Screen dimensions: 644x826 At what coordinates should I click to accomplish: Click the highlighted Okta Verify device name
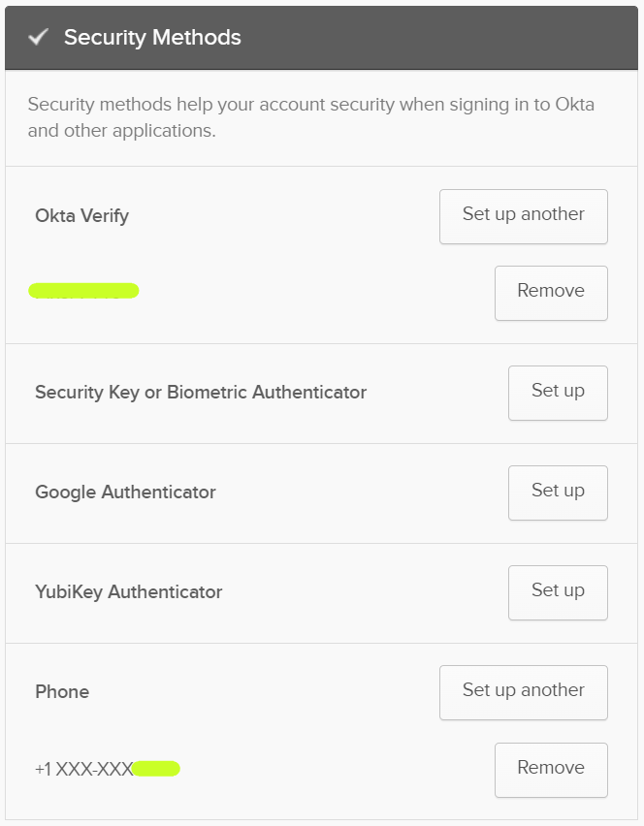(83, 291)
